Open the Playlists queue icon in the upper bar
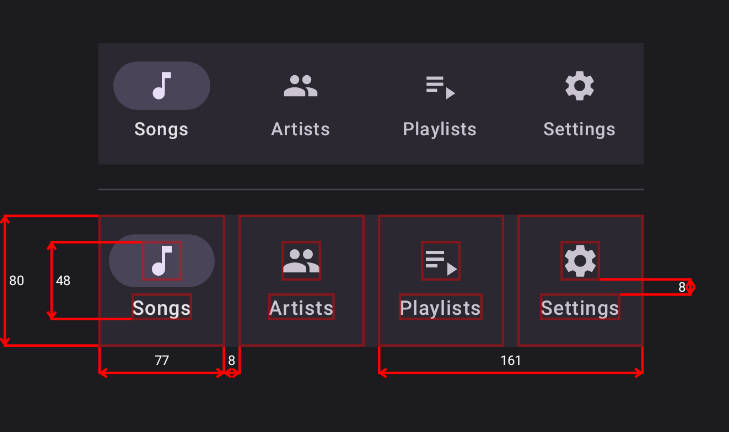 point(440,87)
